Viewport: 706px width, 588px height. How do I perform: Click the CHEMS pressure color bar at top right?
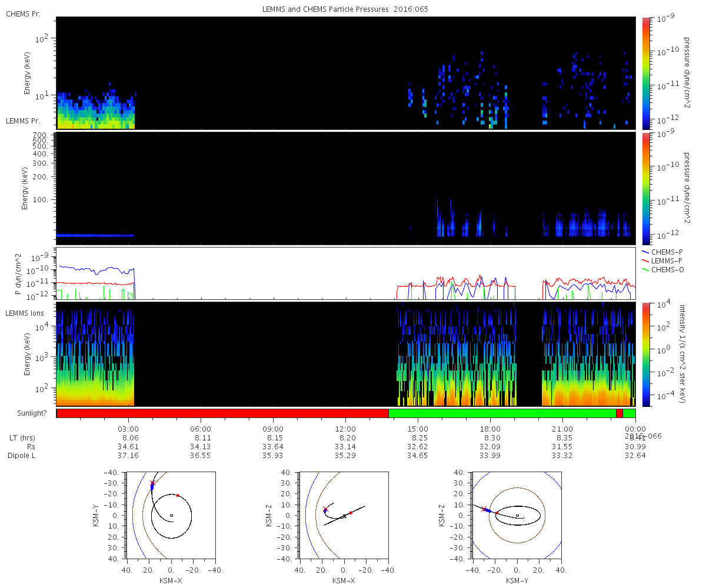click(x=645, y=72)
